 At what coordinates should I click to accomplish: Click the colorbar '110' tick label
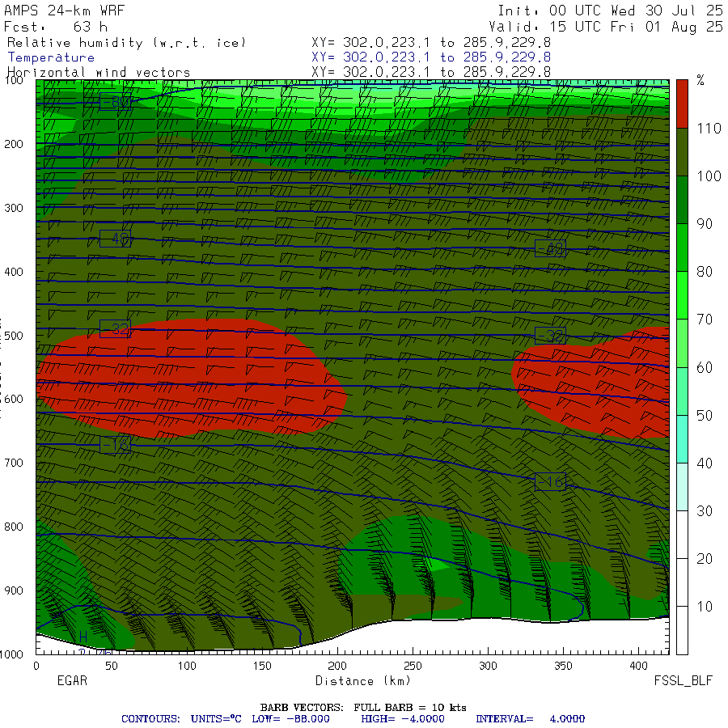coord(709,128)
